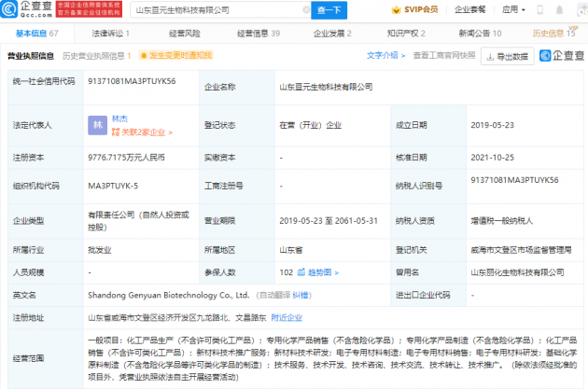
Task: Go to the 历史信息 tab
Action: pos(553,33)
